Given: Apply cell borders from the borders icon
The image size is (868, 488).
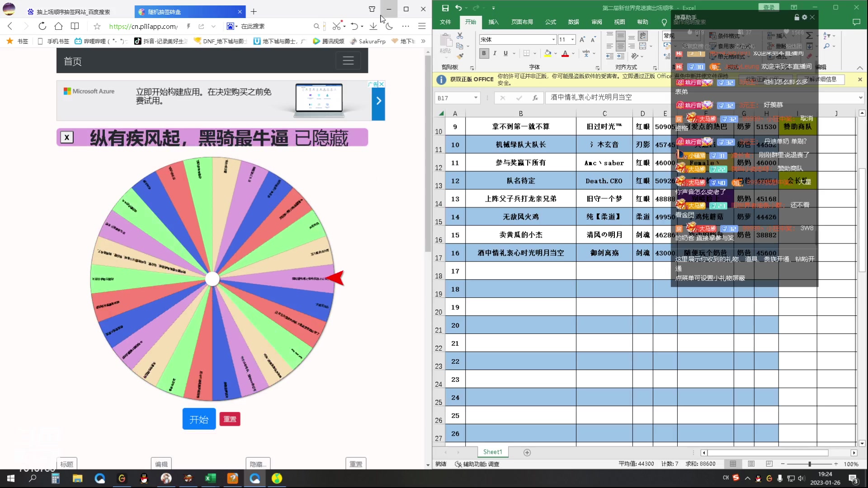Looking at the screenshot, I should [x=526, y=53].
